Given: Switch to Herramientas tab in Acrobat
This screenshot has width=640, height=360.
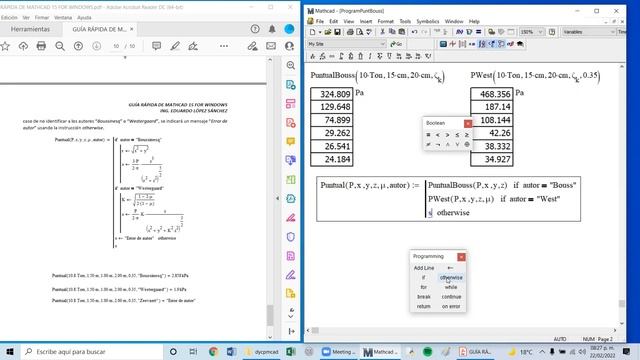Looking at the screenshot, I should 30,29.
